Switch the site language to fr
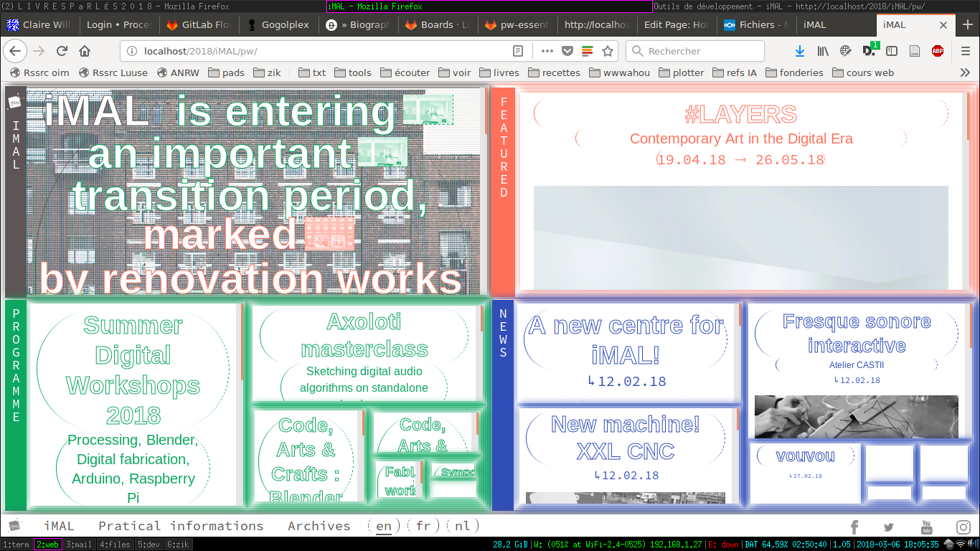 tap(423, 526)
